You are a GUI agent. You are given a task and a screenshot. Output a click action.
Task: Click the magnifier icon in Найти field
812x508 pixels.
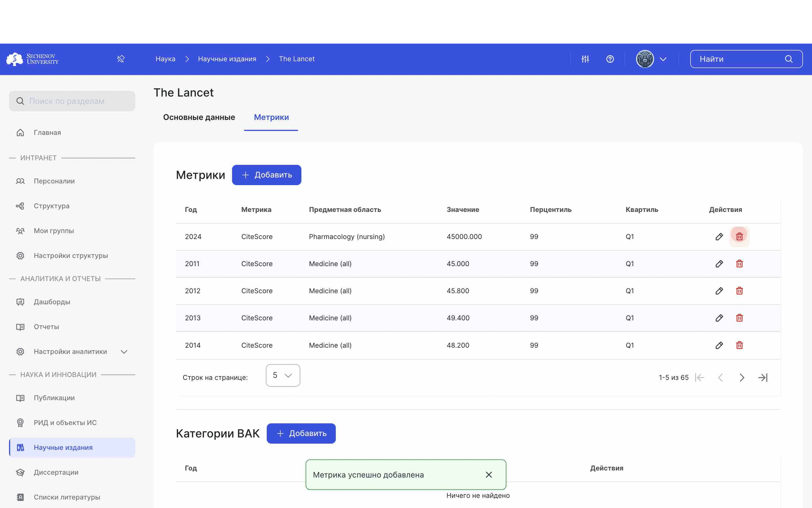point(789,59)
